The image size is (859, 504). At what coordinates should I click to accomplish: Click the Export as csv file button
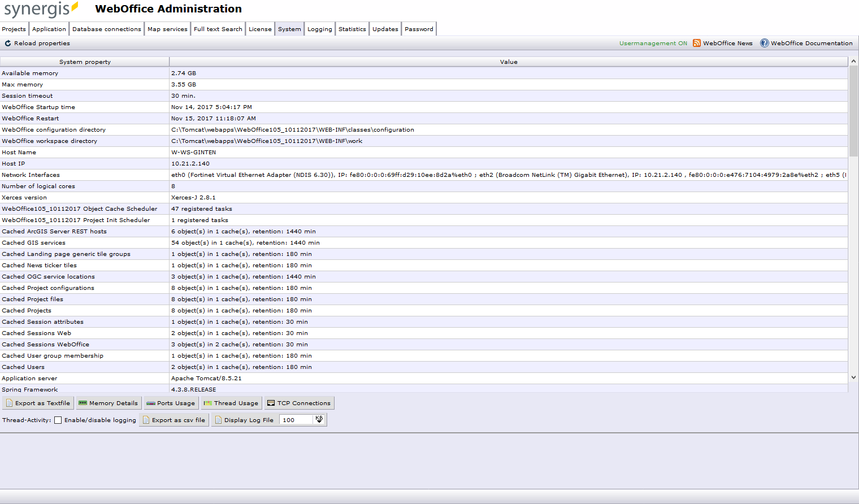coord(174,420)
